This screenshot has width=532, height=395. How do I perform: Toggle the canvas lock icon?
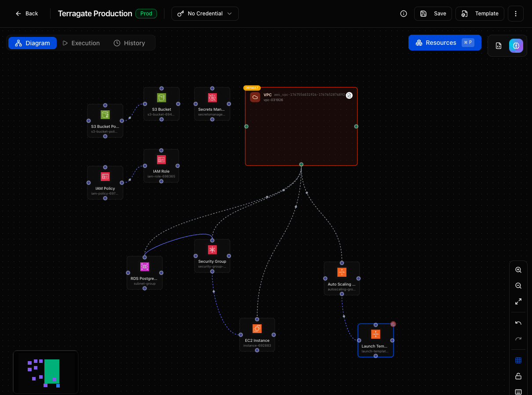[518, 376]
